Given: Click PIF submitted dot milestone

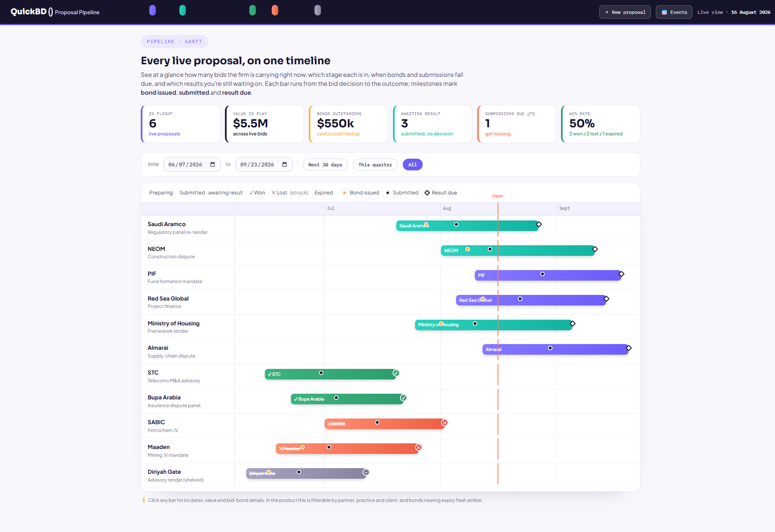Looking at the screenshot, I should click(x=542, y=274).
